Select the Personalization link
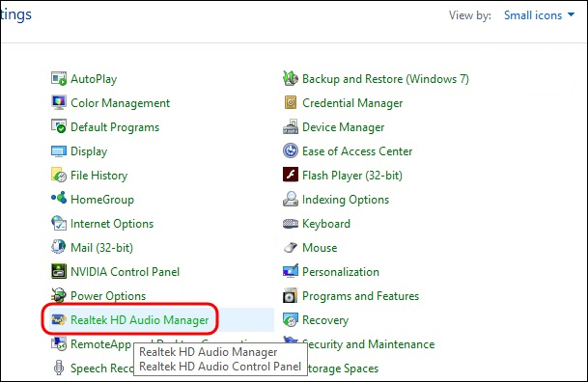 (341, 272)
